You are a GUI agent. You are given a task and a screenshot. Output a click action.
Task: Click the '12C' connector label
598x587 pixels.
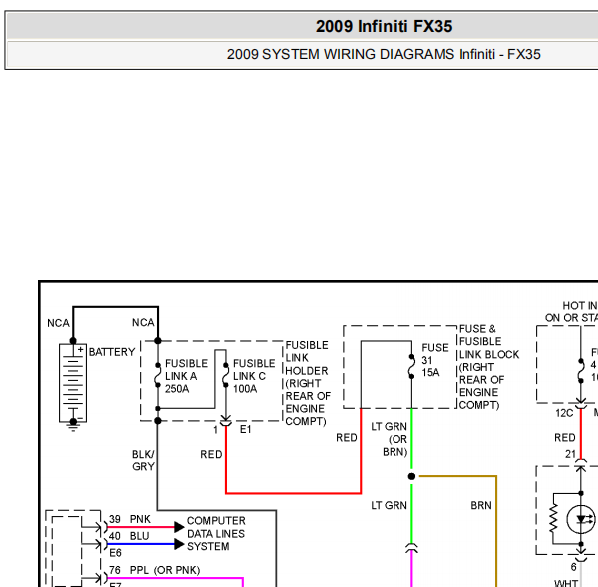(x=564, y=413)
